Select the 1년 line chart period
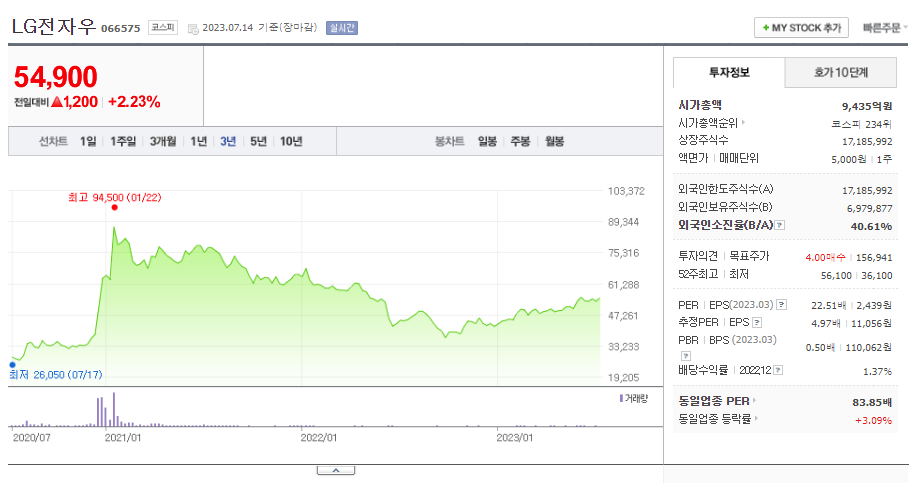Screen dimensions: 919x483 coord(199,141)
